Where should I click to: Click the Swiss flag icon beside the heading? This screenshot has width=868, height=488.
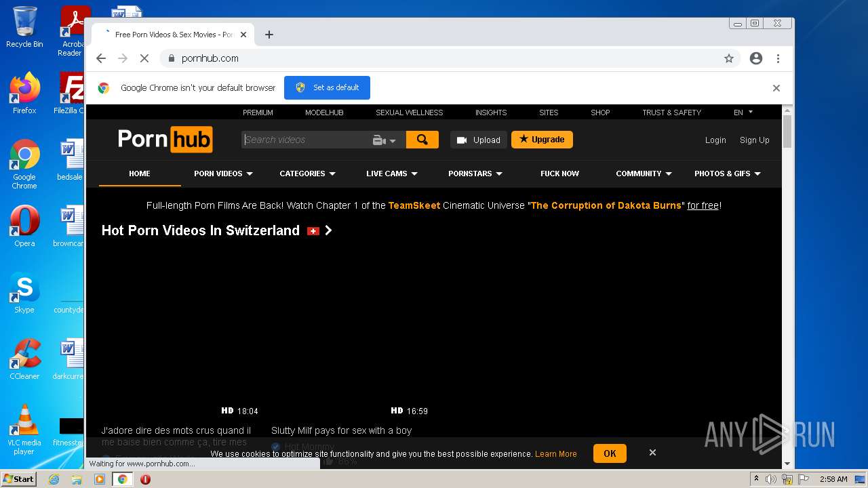(313, 231)
